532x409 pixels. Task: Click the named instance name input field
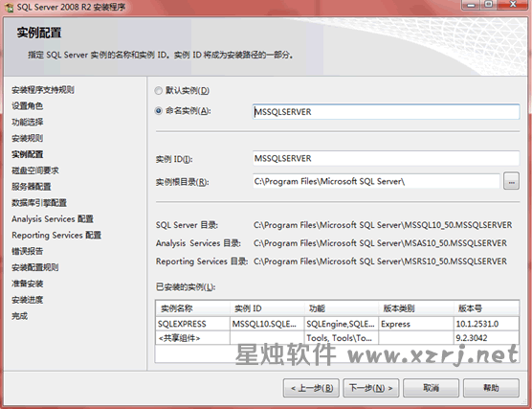pos(387,112)
